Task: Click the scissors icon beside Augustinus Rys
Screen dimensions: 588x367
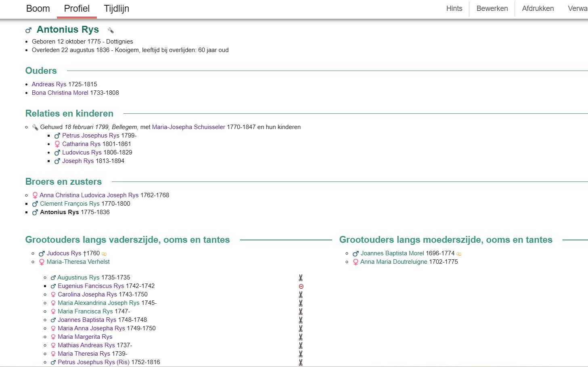Action: pos(301,278)
